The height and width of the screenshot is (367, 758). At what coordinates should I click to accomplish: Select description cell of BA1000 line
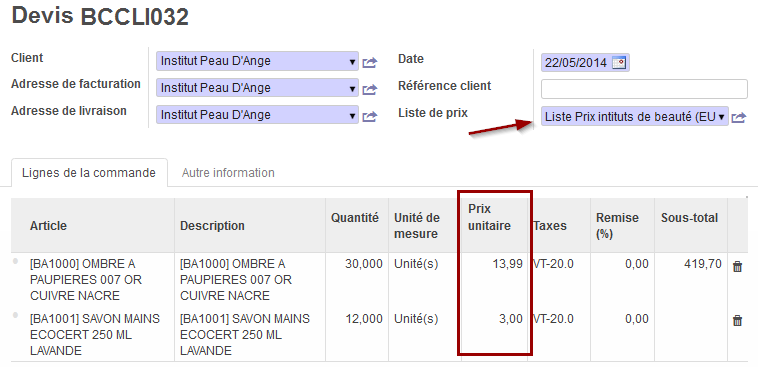pyautogui.click(x=250, y=280)
